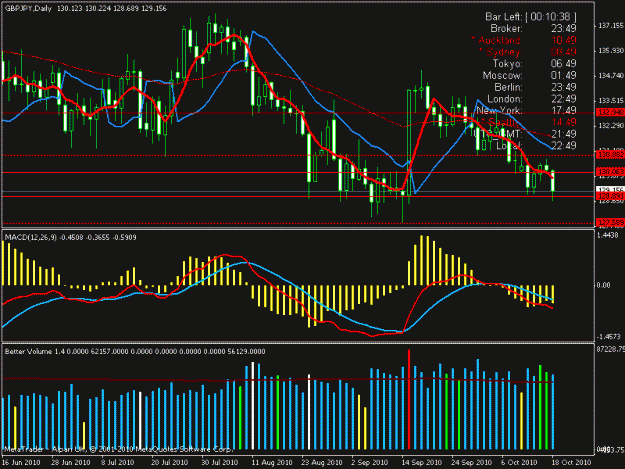Click the Better Volume 1.4 indicator label
The width and height of the screenshot is (625, 469).
34,351
